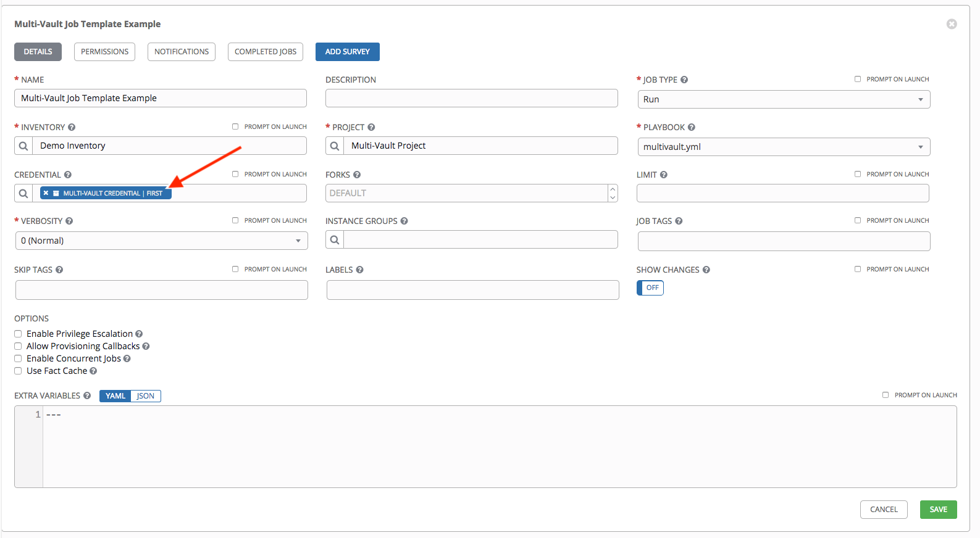Focus the Limit input field

pyautogui.click(x=783, y=193)
